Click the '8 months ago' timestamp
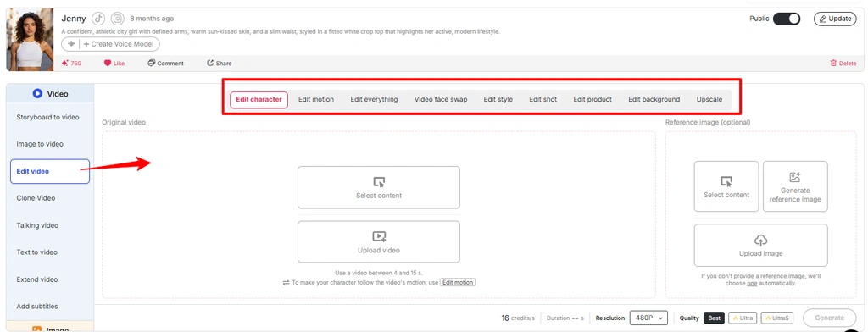The width and height of the screenshot is (868, 332). tap(152, 19)
